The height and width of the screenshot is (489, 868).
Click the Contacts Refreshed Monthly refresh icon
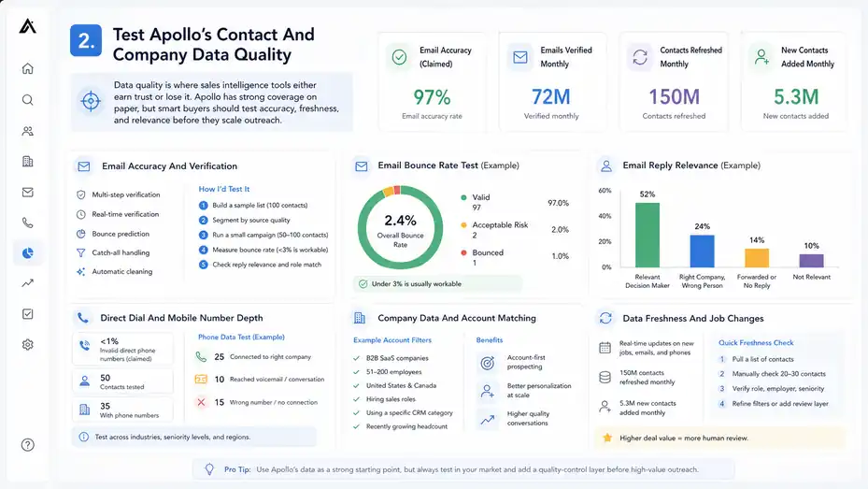tap(640, 57)
